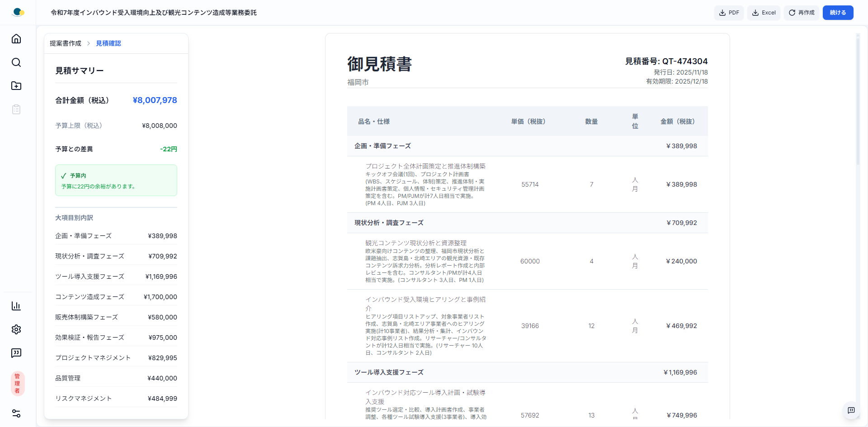Open Search from the left sidebar
Screen dimensions: 868x427
pyautogui.click(x=16, y=62)
